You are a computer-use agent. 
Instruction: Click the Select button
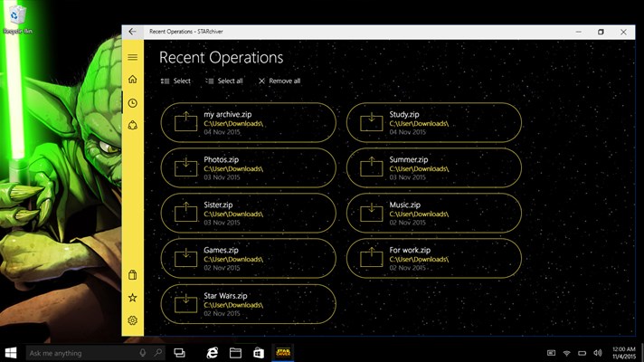(x=175, y=81)
